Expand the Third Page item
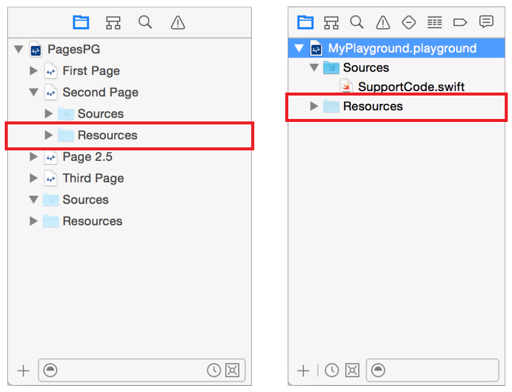 click(33, 178)
